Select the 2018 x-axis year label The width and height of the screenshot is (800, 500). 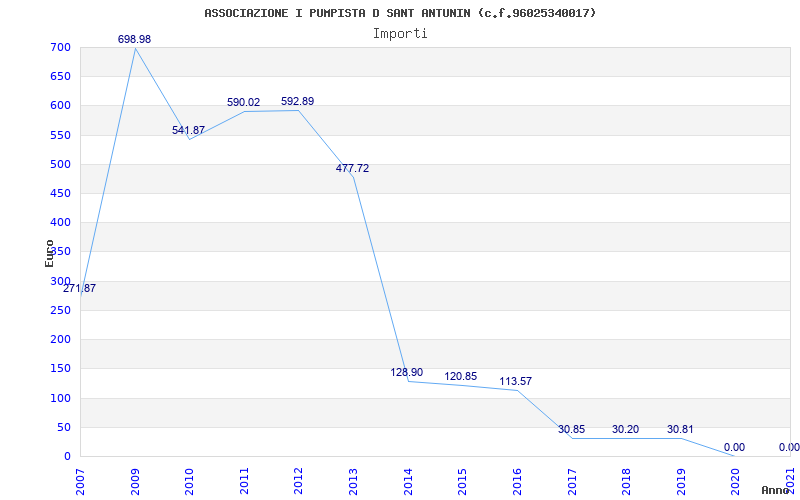pos(626,482)
